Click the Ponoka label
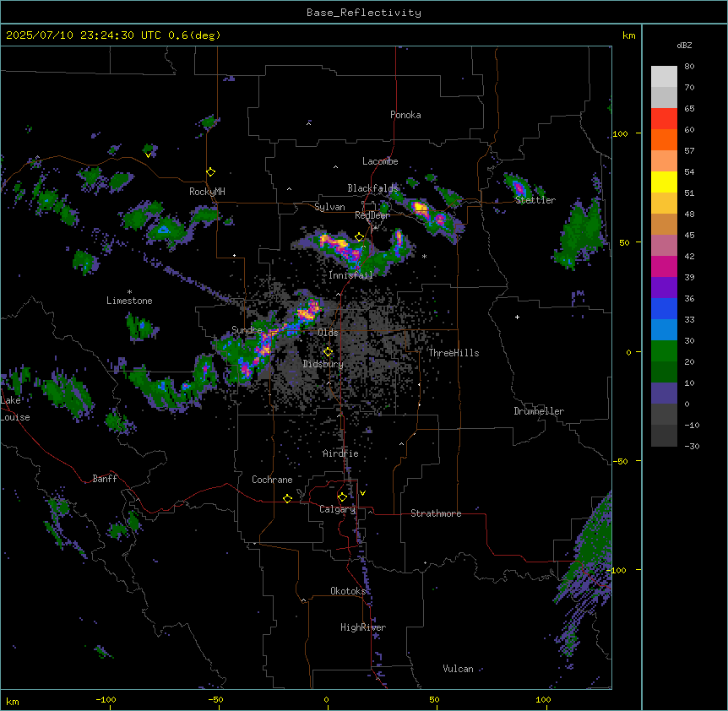This screenshot has height=711, width=728. (x=405, y=115)
